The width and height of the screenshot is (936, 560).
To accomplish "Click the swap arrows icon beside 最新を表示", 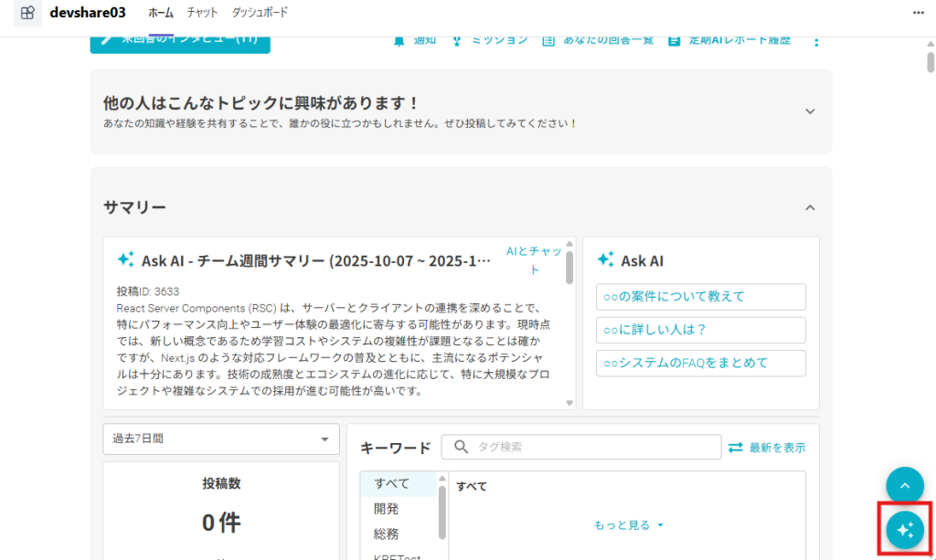I will pos(736,448).
